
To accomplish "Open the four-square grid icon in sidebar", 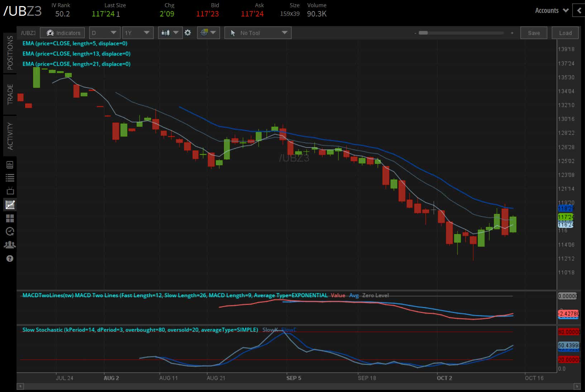I will click(x=10, y=218).
